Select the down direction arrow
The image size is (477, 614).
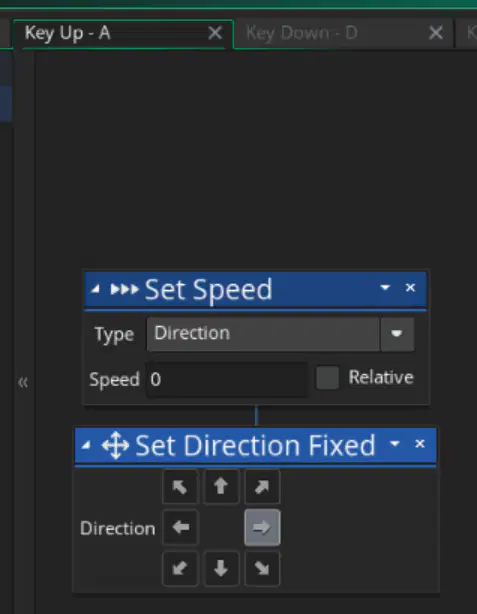[221, 569]
